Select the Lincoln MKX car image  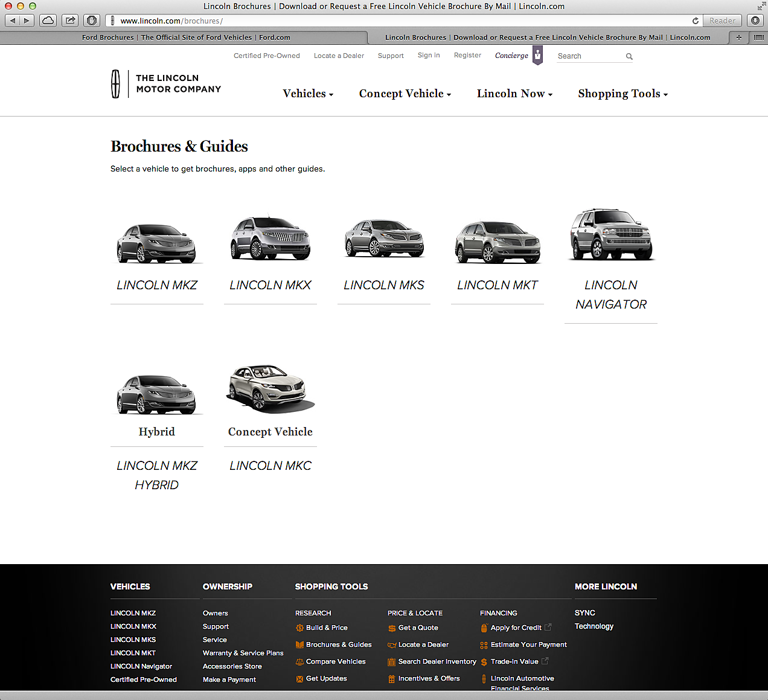[270, 238]
